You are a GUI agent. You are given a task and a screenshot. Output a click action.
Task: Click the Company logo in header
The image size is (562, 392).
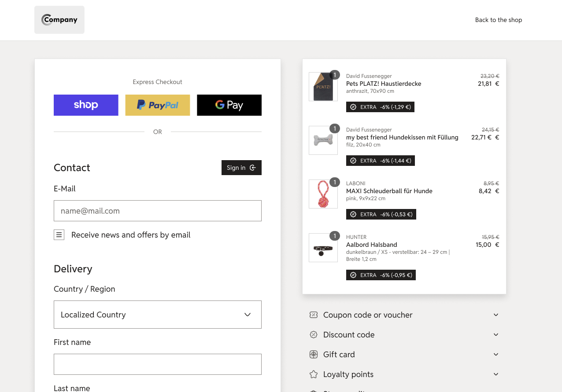coord(59,20)
